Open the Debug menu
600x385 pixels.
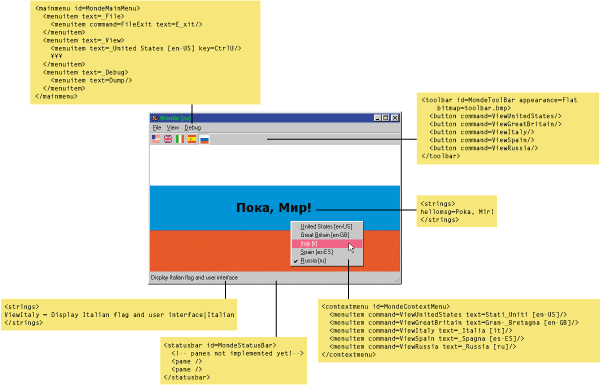192,127
